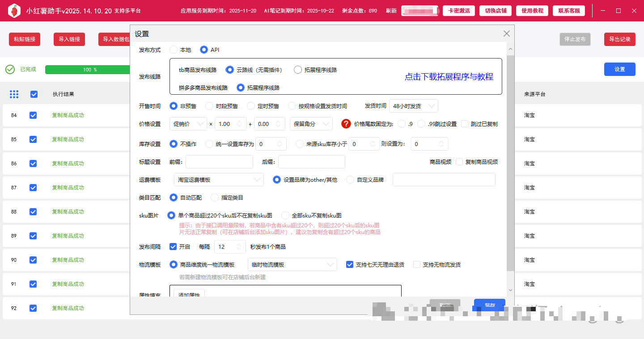Select the 时段预售 radio option
Viewport: 644px width, 339px height.
pyautogui.click(x=209, y=106)
